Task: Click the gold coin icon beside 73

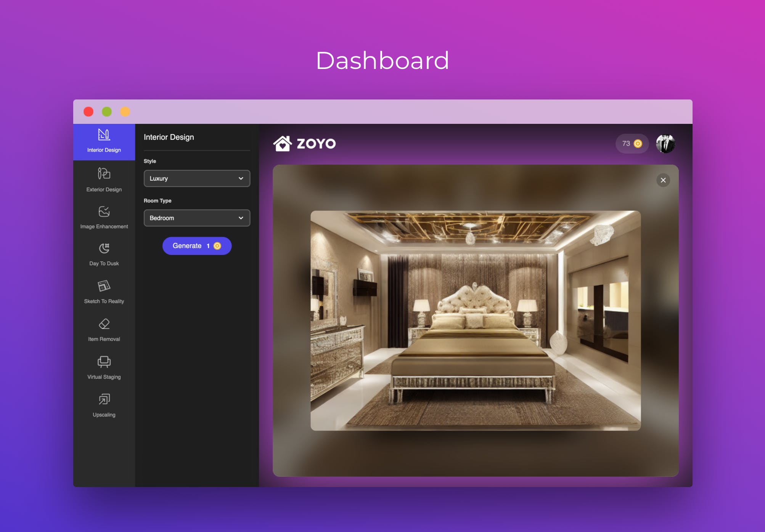Action: (x=638, y=144)
